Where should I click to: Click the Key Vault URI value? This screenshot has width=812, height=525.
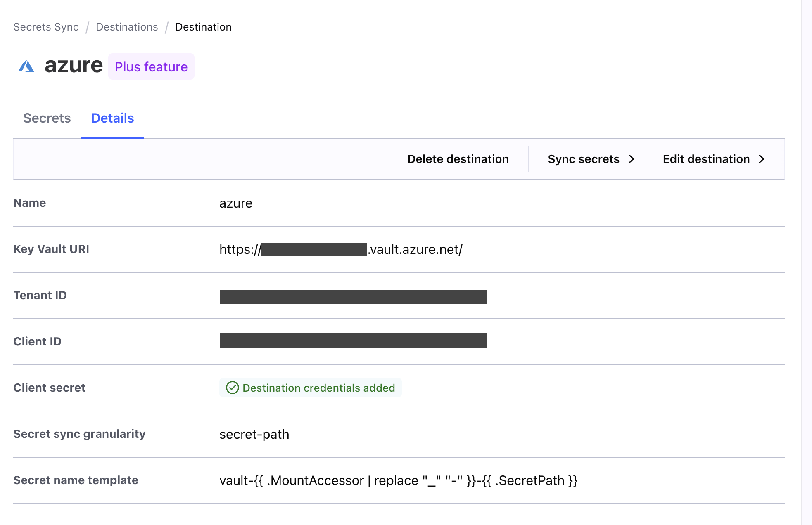pyautogui.click(x=341, y=249)
